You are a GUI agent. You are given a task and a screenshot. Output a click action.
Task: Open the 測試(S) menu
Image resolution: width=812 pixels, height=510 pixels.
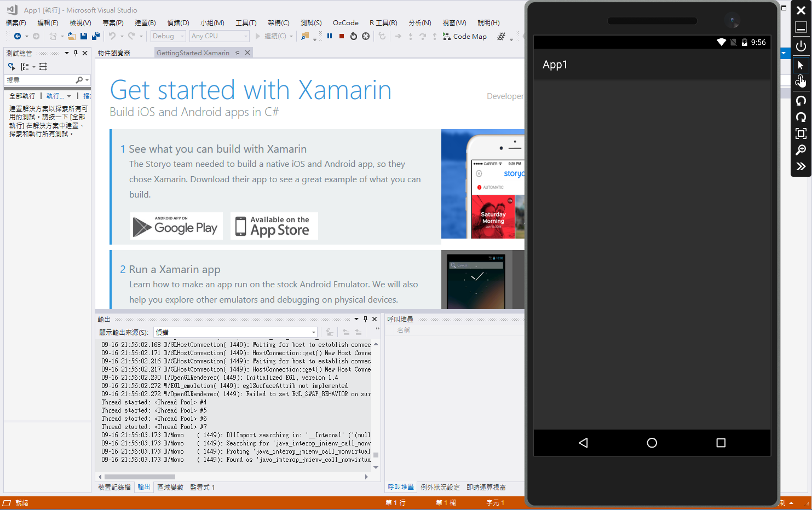tap(311, 22)
